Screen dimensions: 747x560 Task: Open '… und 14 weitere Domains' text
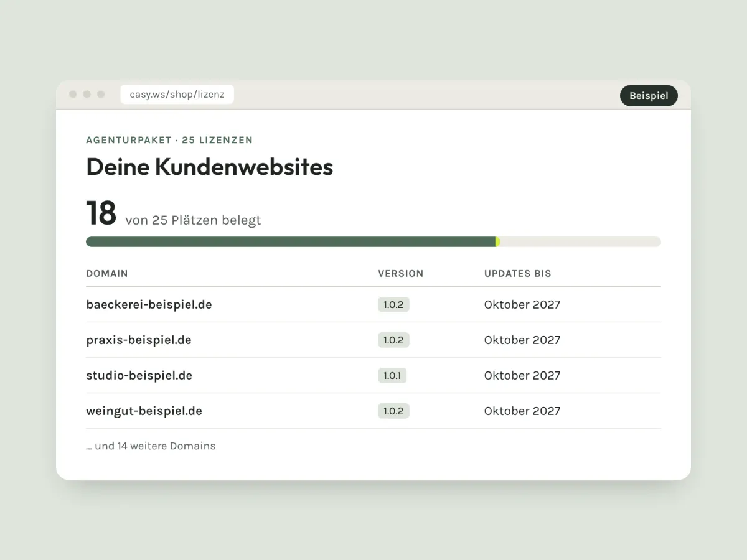(x=151, y=446)
